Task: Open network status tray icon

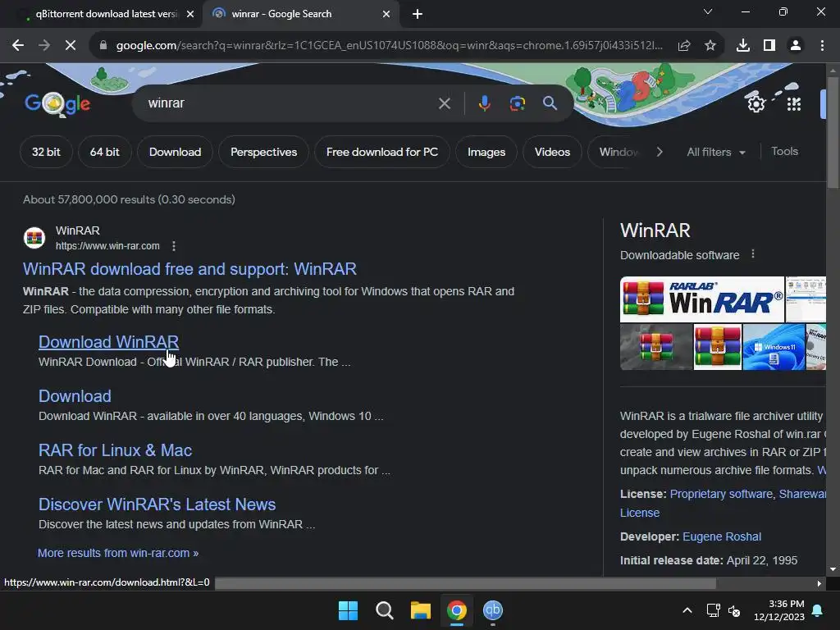Action: [x=713, y=610]
